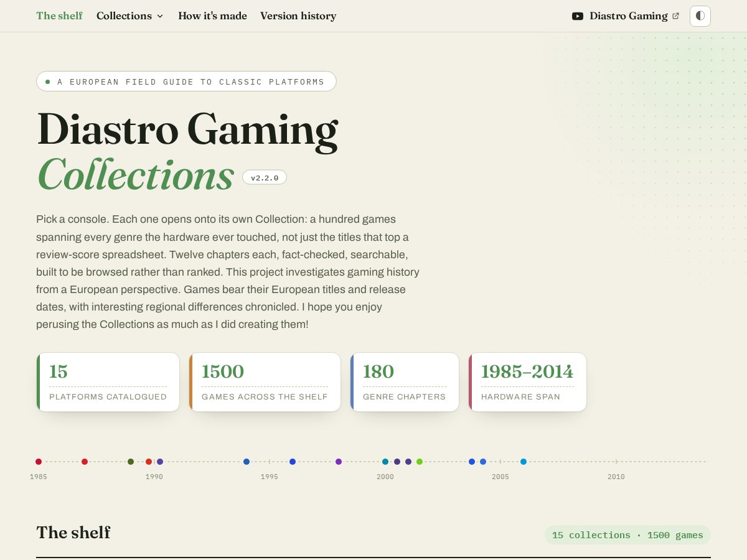Click the blue timeline dot near 1996
The width and height of the screenshot is (747, 560).
pyautogui.click(x=293, y=462)
